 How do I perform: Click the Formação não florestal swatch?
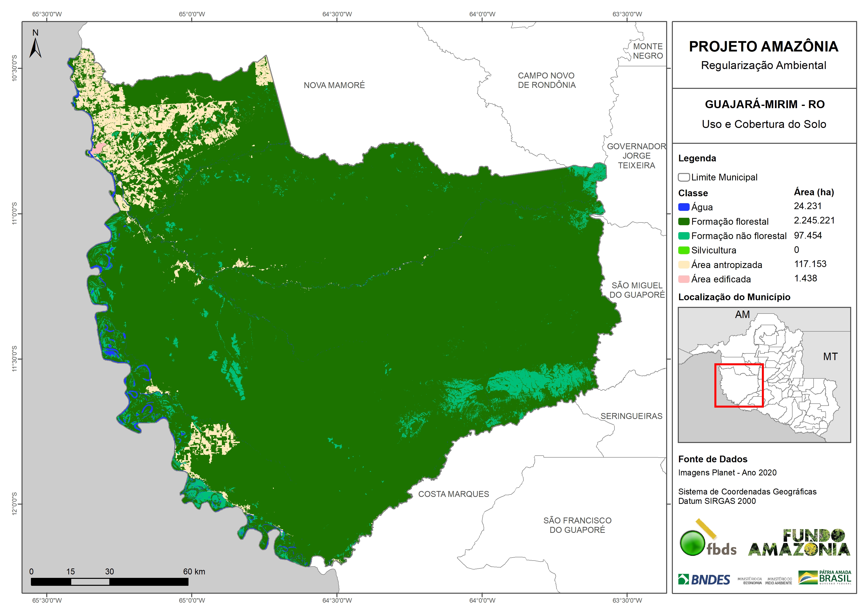(683, 236)
